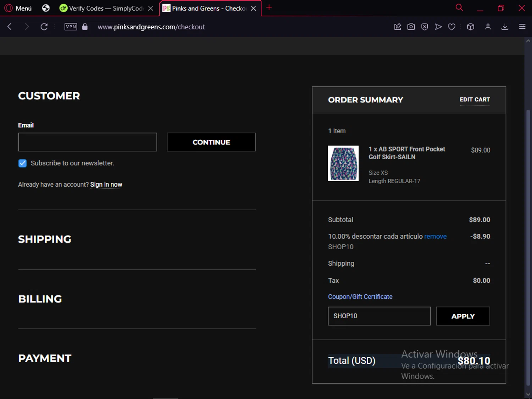Click the Total $80.10 amount
The image size is (532, 399).
474,361
